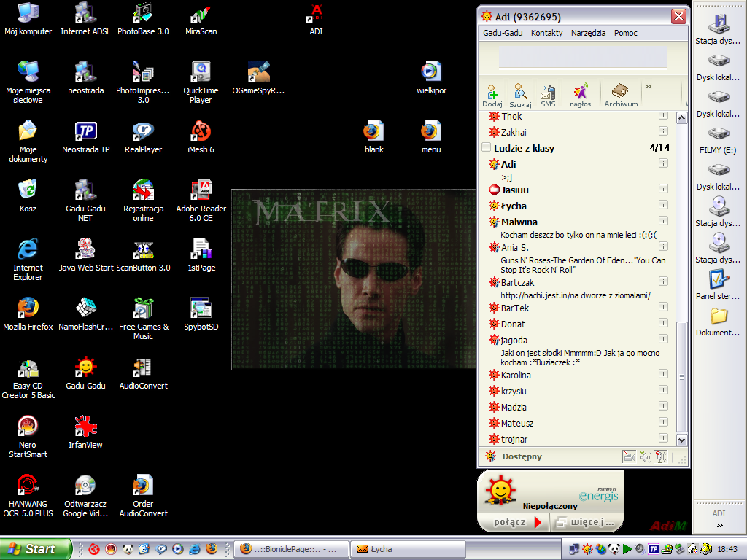Collapse the Ludzie z klasy group
This screenshot has height=560, width=747.
coord(486,148)
